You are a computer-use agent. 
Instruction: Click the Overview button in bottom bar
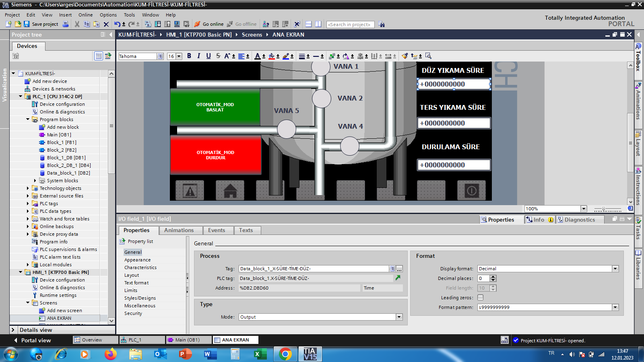[x=95, y=340]
